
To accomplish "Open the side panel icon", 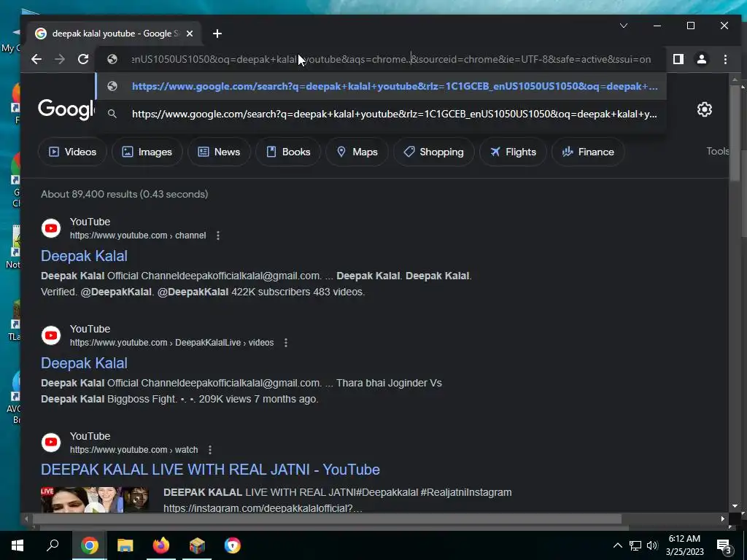I will pos(678,59).
